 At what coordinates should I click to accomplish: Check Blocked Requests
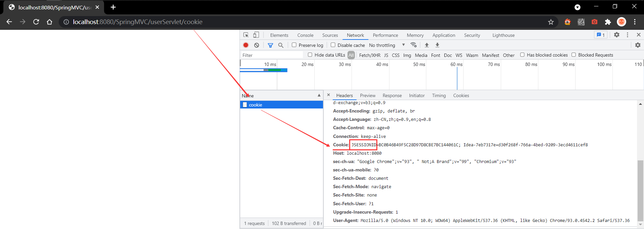574,55
